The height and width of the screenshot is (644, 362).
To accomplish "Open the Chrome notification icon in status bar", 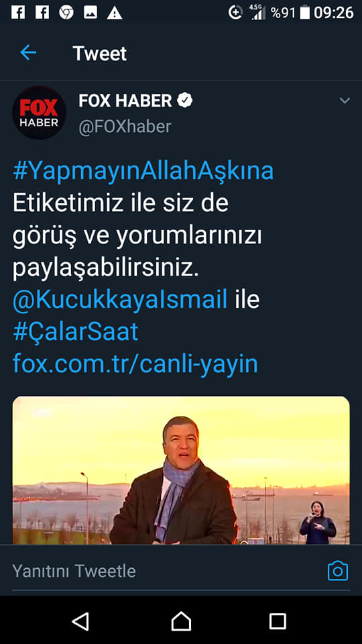I will coord(66,13).
